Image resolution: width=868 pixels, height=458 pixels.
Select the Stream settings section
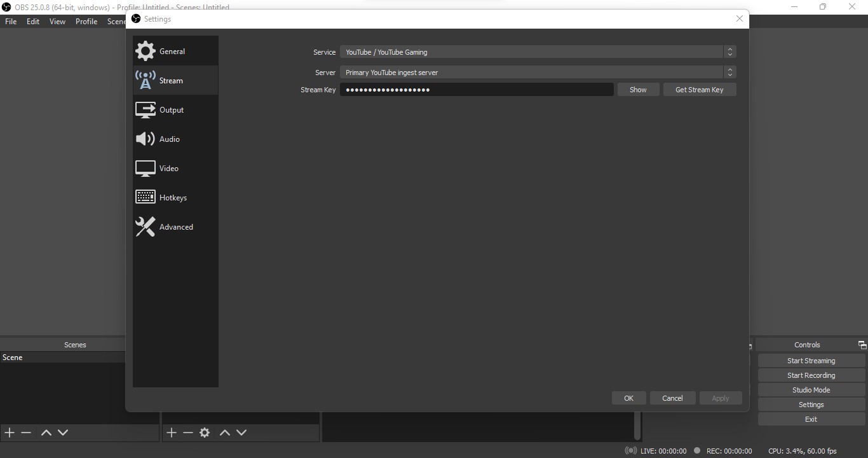click(x=175, y=80)
